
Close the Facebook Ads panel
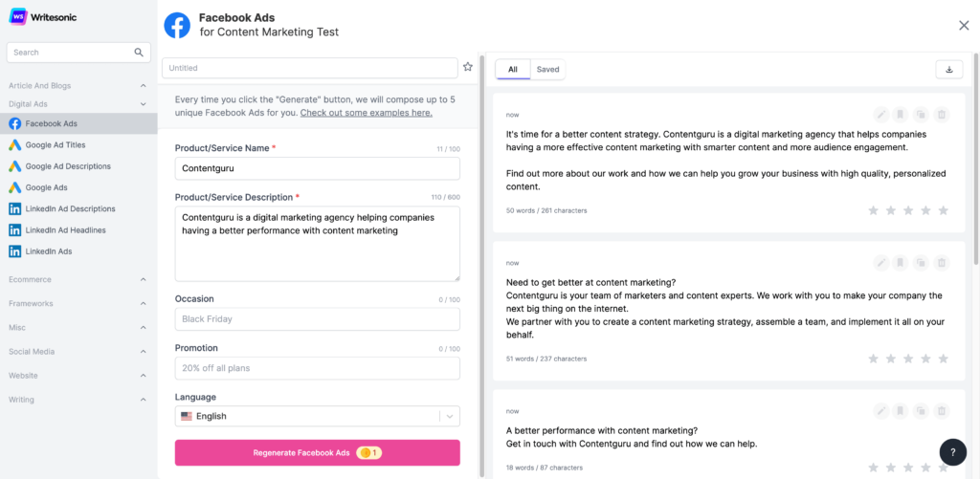tap(964, 25)
